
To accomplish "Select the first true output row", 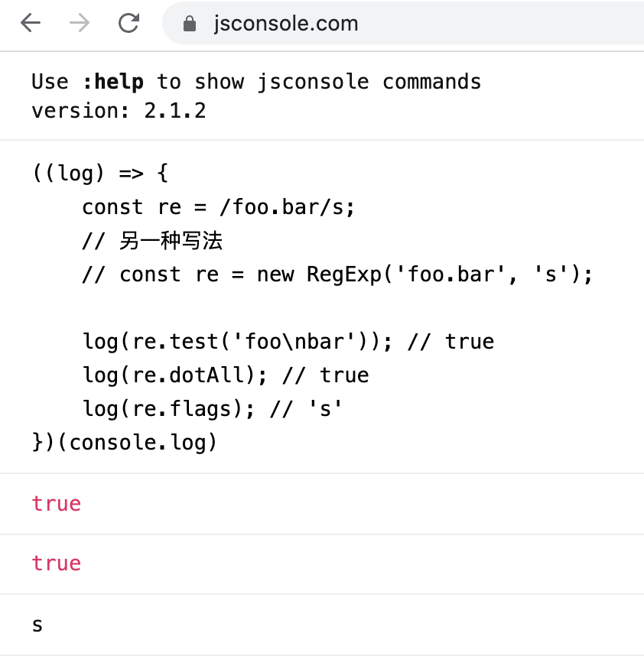I will 322,504.
